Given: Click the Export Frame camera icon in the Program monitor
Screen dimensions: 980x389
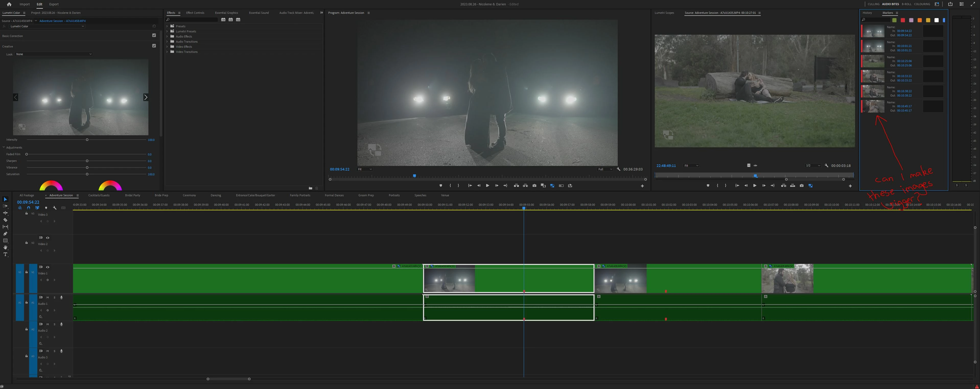Looking at the screenshot, I should click(x=534, y=186).
